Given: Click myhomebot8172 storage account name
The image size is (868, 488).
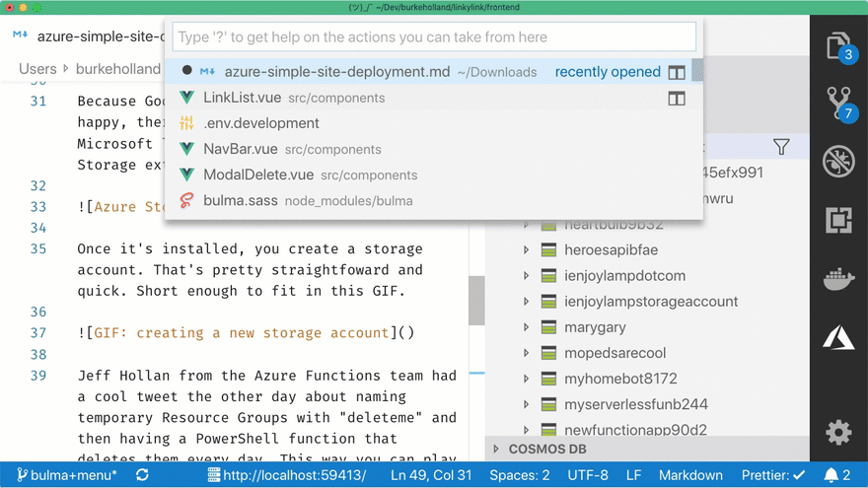Looking at the screenshot, I should click(620, 379).
